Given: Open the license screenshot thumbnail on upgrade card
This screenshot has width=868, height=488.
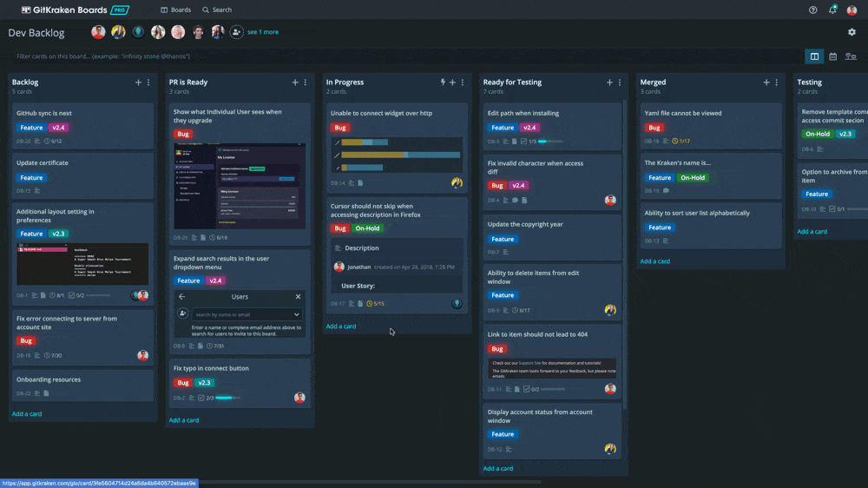Looking at the screenshot, I should tap(240, 186).
